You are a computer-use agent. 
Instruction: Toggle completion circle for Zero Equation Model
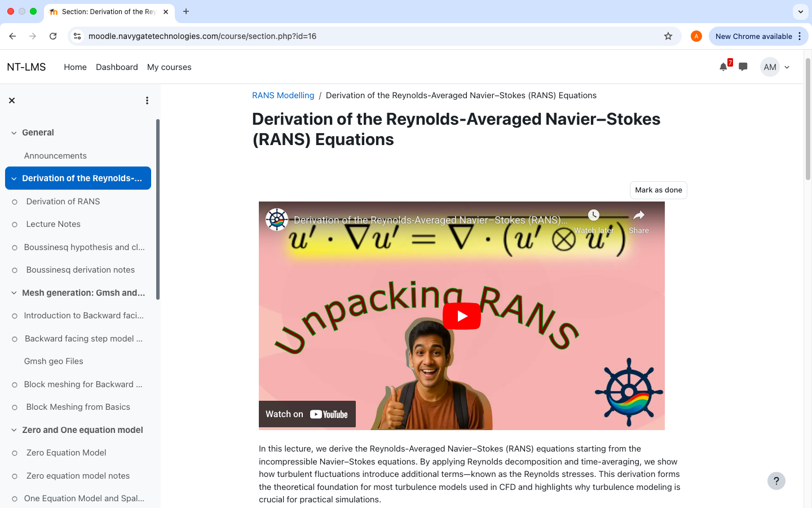pos(15,453)
